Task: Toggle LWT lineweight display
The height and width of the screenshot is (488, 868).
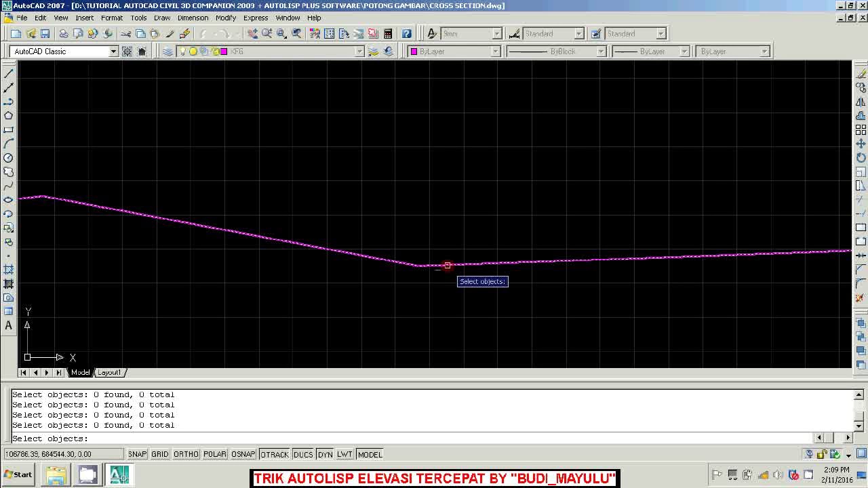Action: coord(344,454)
